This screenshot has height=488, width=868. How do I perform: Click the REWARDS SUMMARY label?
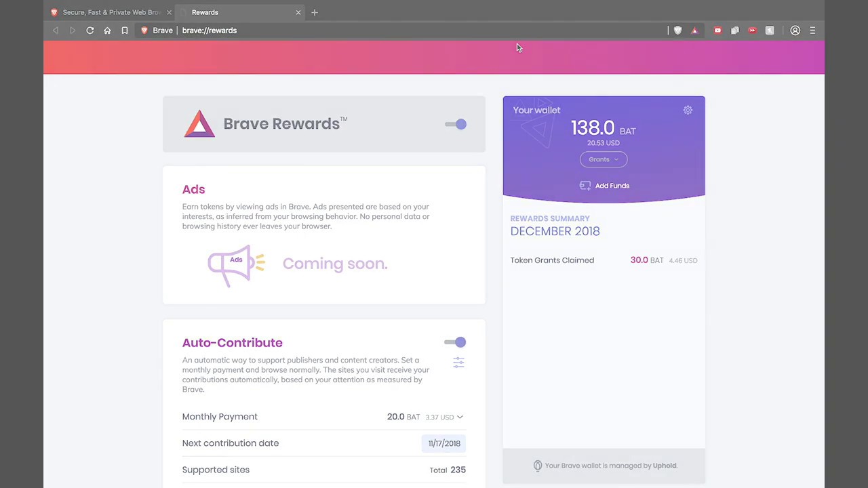point(550,218)
